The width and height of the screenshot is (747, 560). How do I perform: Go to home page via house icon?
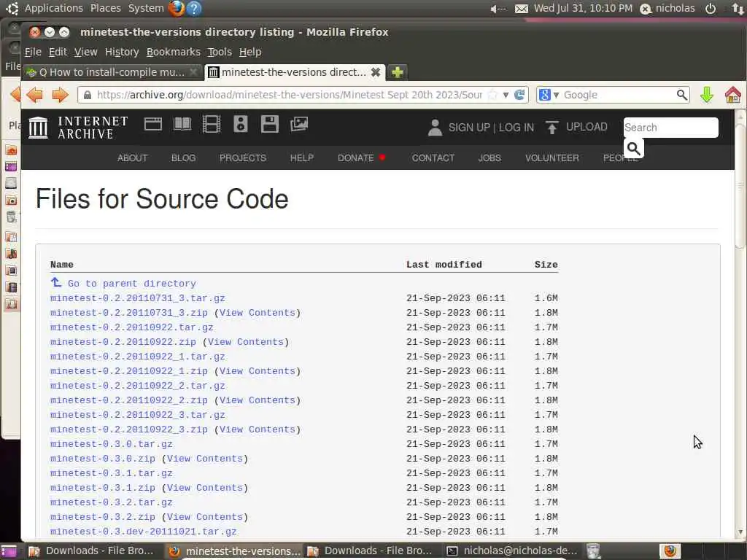733,95
